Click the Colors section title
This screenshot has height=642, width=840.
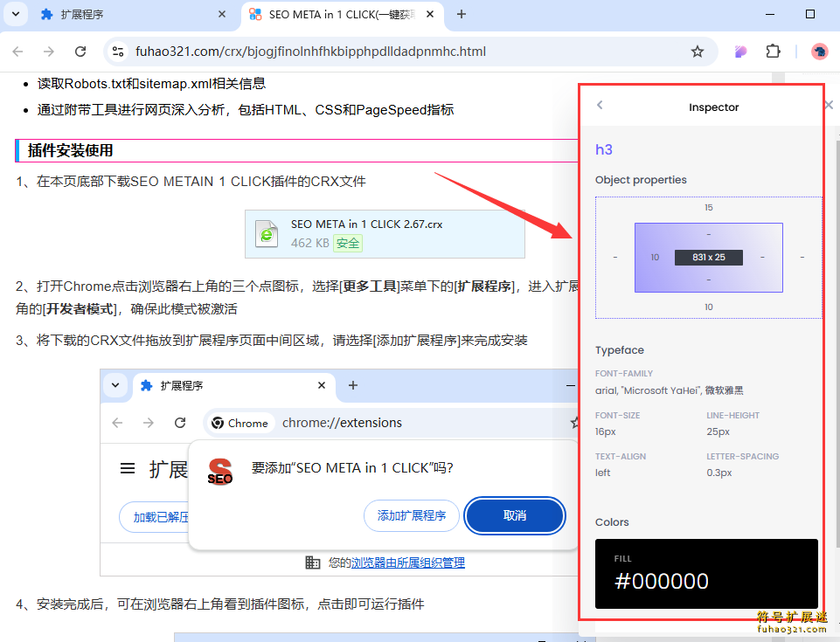click(x=612, y=522)
